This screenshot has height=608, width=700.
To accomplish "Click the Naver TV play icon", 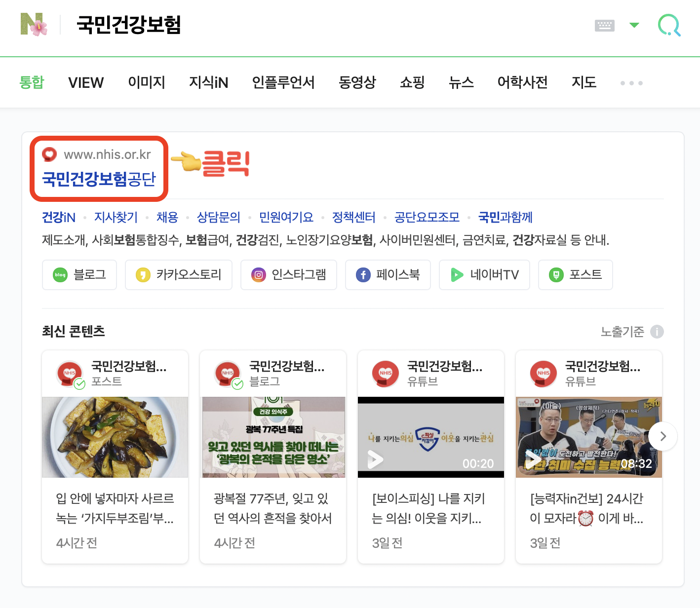I will pyautogui.click(x=457, y=275).
